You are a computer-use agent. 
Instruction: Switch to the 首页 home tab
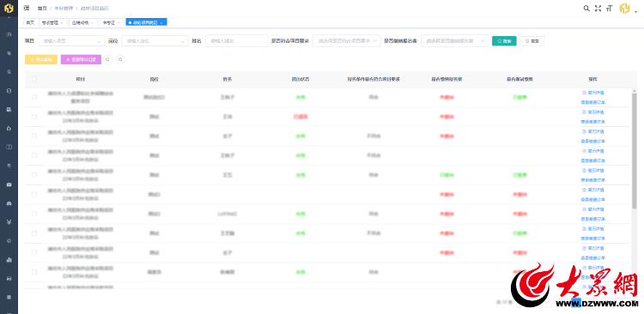pos(30,22)
